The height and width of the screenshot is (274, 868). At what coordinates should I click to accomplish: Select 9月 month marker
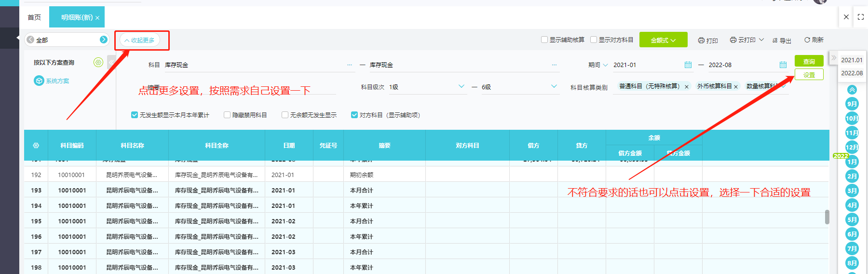coord(852,104)
